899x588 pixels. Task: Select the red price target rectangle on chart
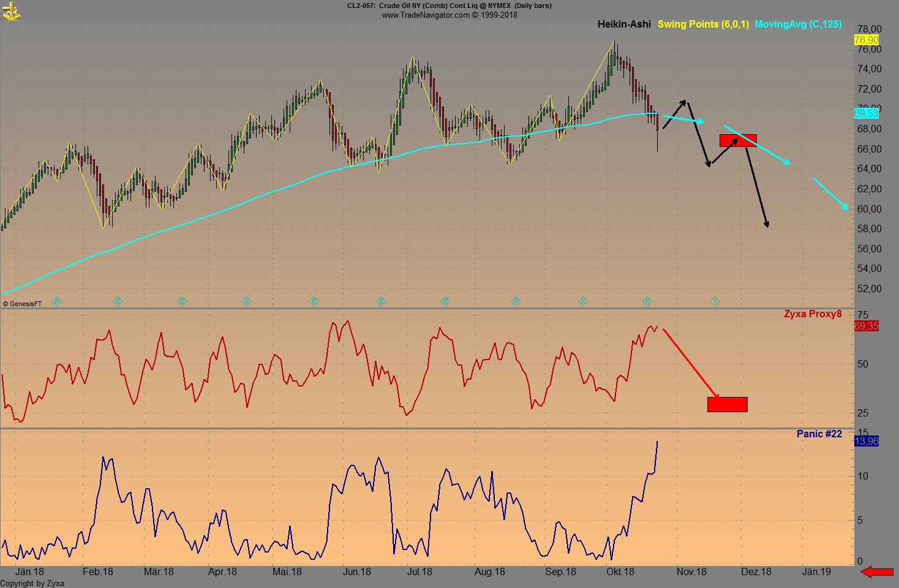coord(738,141)
